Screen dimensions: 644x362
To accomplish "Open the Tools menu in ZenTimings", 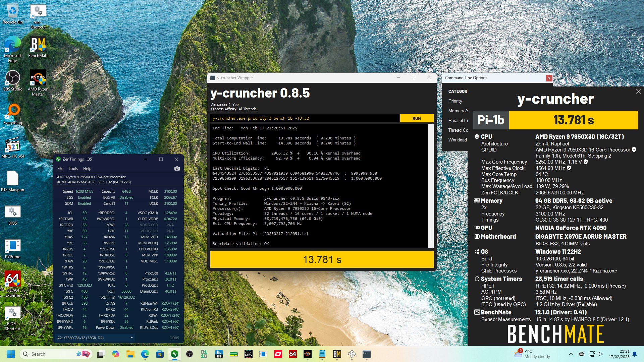I will (x=73, y=169).
